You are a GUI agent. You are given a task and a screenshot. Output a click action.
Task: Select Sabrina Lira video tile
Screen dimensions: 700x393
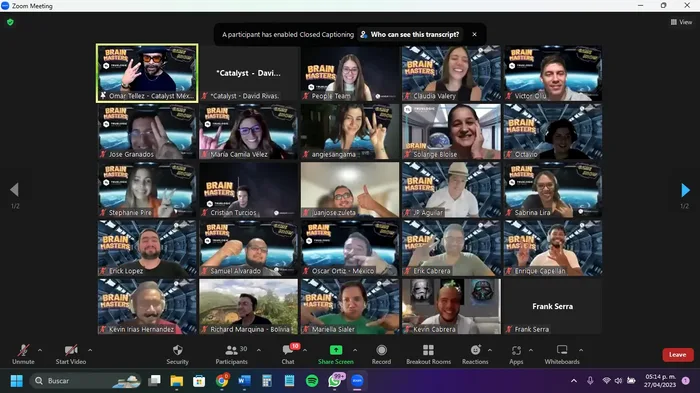coord(553,190)
